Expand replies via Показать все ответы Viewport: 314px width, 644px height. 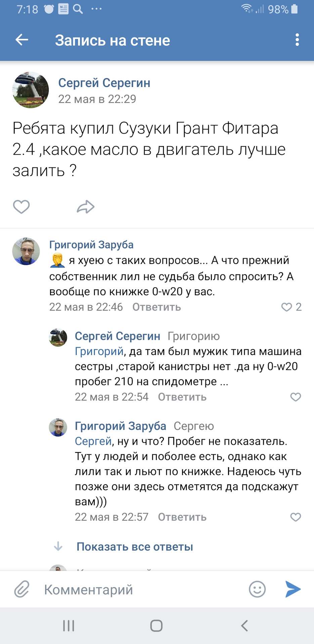[135, 547]
